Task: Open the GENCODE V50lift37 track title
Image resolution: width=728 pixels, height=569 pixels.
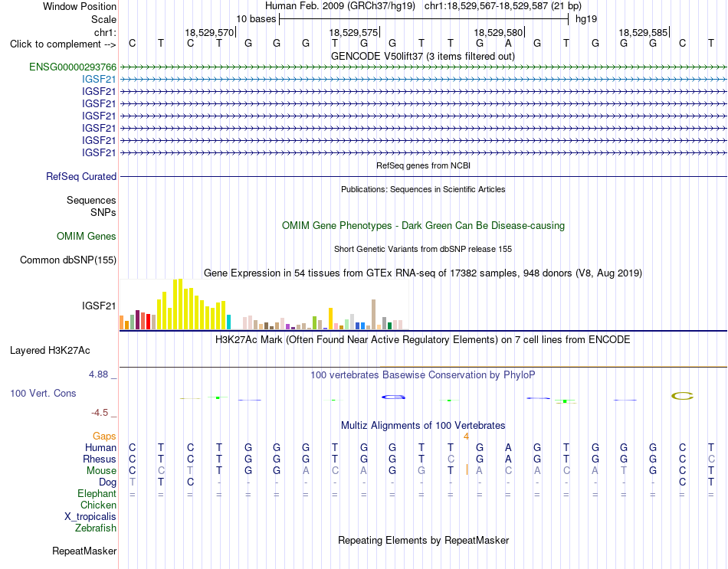Action: [x=423, y=56]
